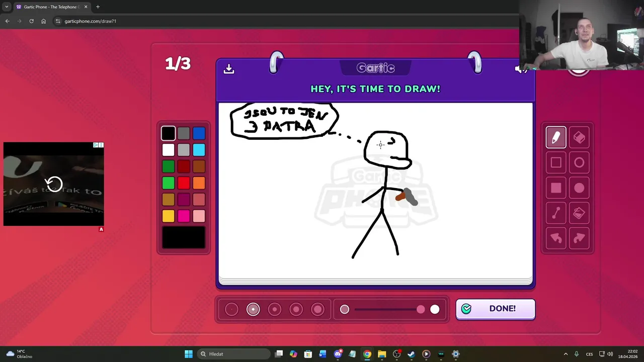Open the custom color picker box
The image size is (644, 362).
[184, 237]
